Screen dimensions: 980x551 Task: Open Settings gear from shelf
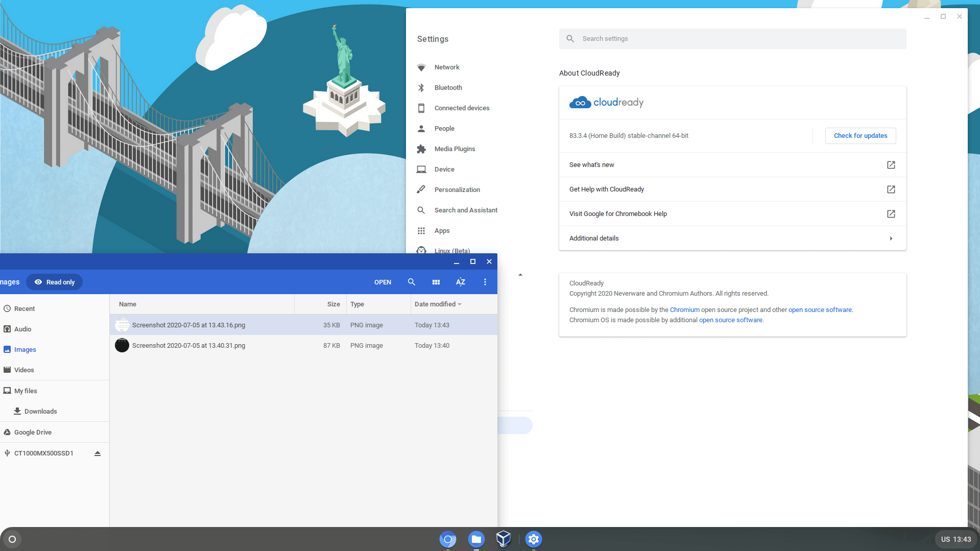point(534,539)
